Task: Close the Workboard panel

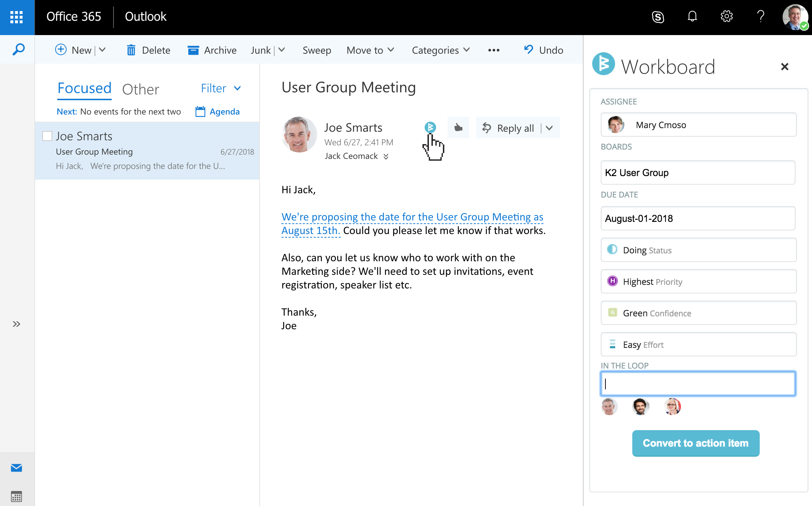Action: tap(784, 67)
